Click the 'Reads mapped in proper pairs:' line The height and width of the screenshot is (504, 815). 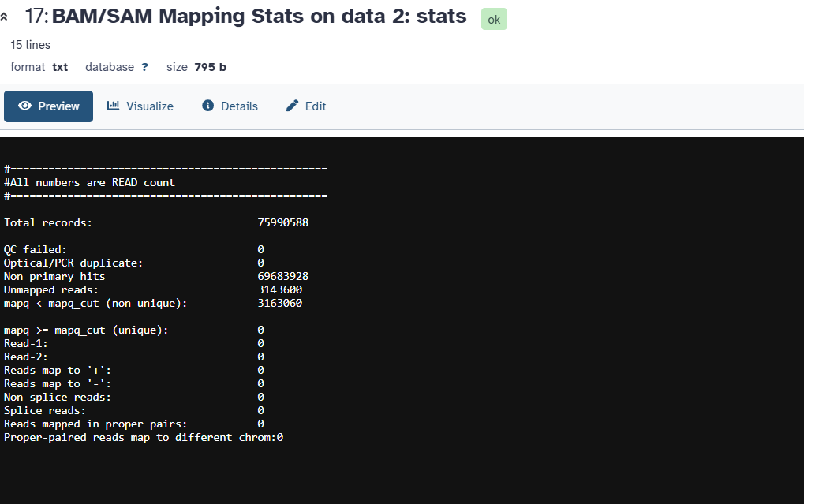(x=134, y=424)
